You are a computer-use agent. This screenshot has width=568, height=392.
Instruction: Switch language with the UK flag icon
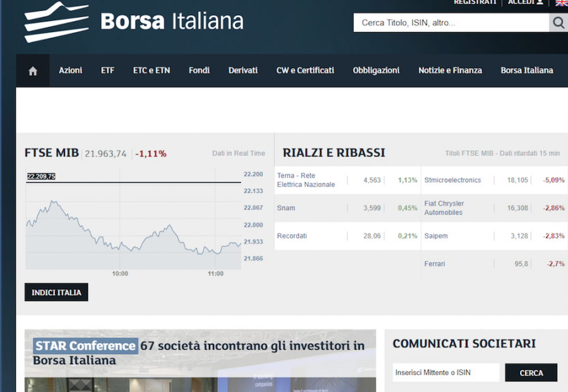[561, 3]
